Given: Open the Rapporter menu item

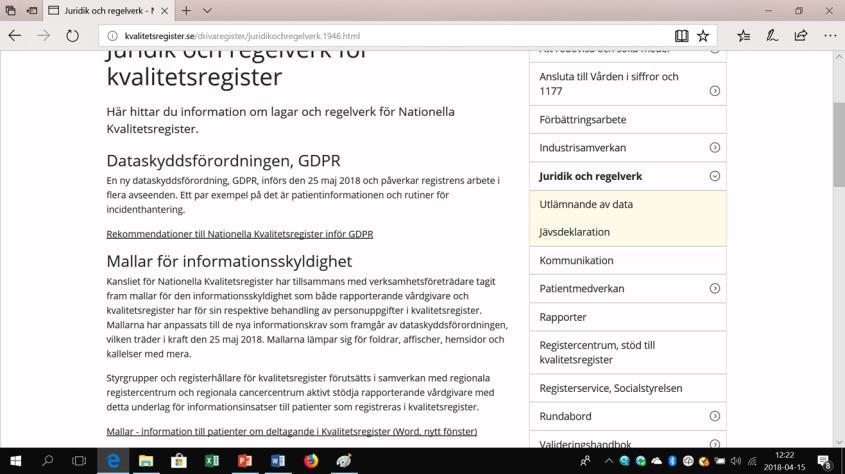Looking at the screenshot, I should pos(563,317).
